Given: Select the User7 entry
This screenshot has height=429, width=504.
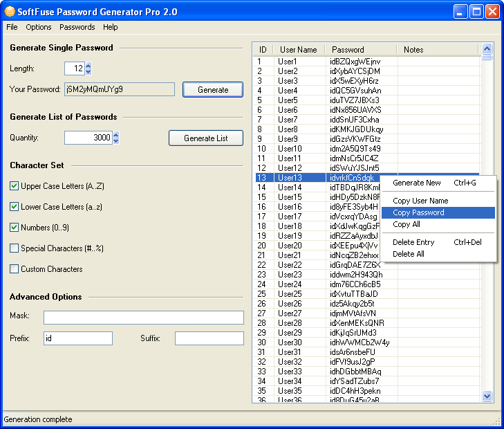Looking at the screenshot, I should 366,120.
